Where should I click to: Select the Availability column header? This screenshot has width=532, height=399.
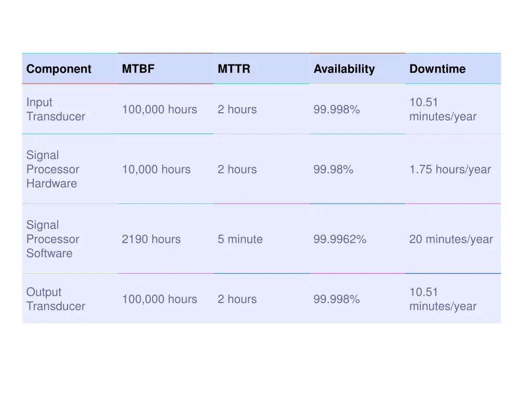(x=357, y=69)
